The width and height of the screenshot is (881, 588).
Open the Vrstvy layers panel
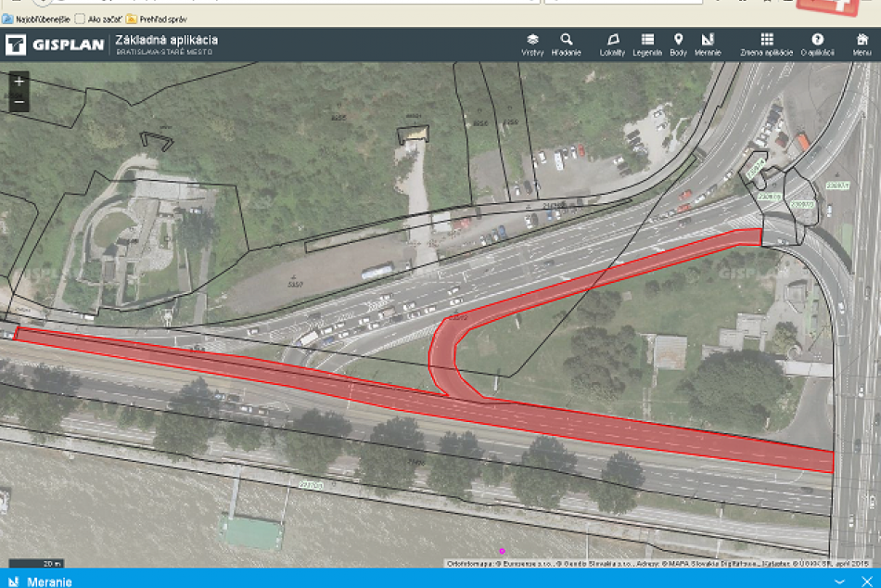click(532, 45)
